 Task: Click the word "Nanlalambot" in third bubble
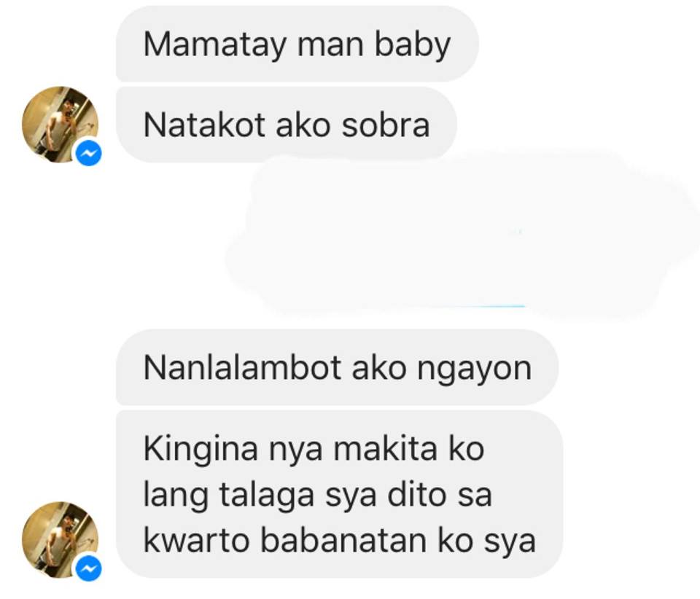(242, 367)
